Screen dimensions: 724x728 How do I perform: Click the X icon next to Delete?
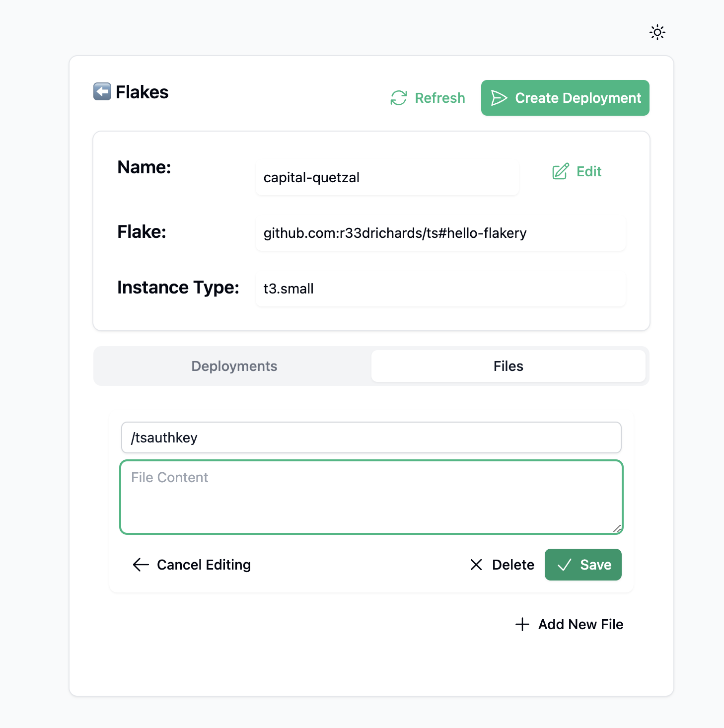pos(476,565)
